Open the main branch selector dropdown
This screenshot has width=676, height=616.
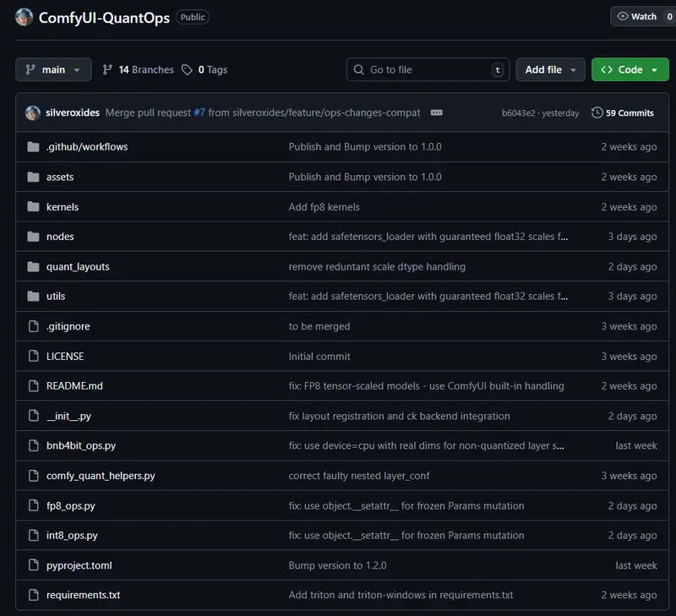(53, 69)
